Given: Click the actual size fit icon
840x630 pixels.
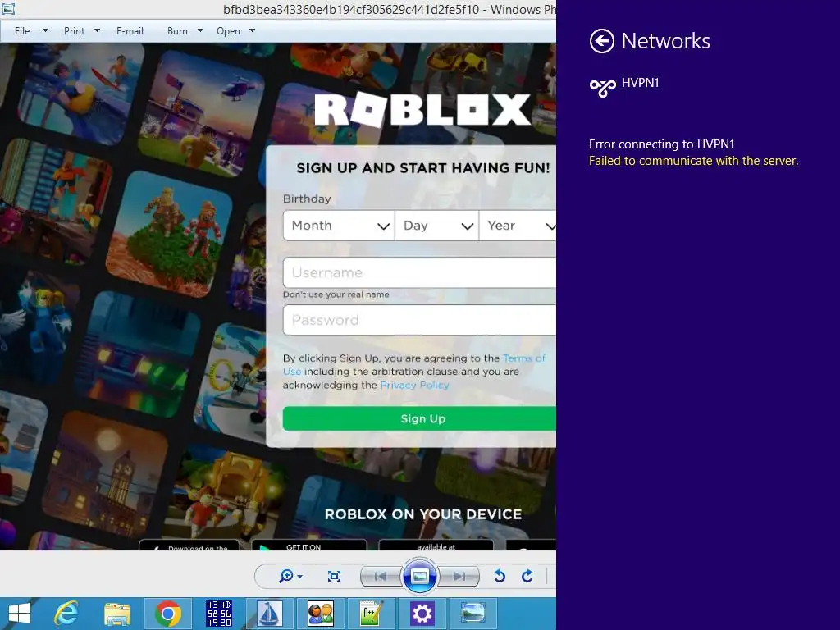Looking at the screenshot, I should point(335,576).
